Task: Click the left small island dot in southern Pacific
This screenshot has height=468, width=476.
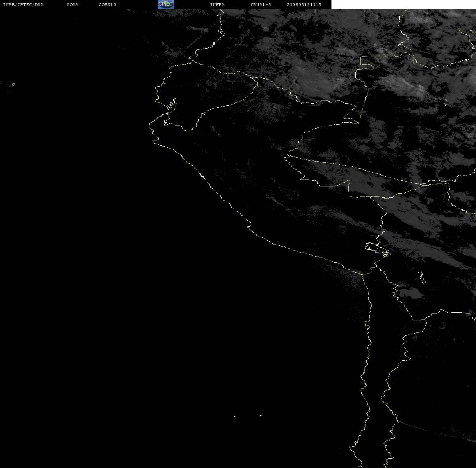Action: point(234,416)
